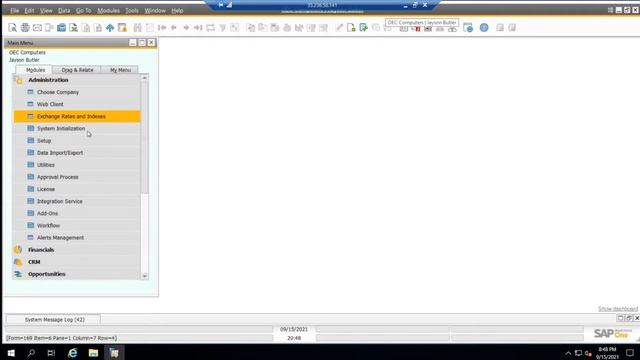Viewport: 640px width, 360px height.
Task: Click the Filter funnel toolbar icon
Action: coord(222,28)
